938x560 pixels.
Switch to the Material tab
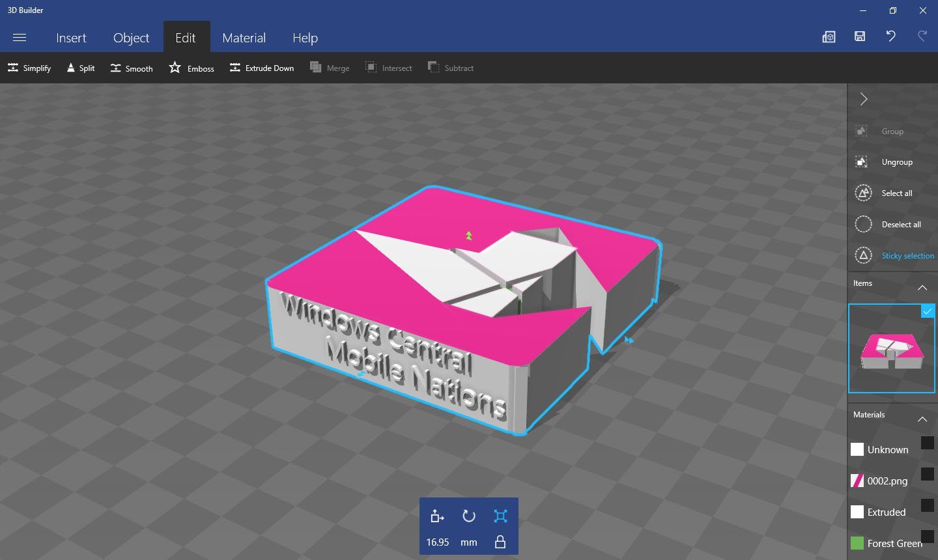click(244, 37)
